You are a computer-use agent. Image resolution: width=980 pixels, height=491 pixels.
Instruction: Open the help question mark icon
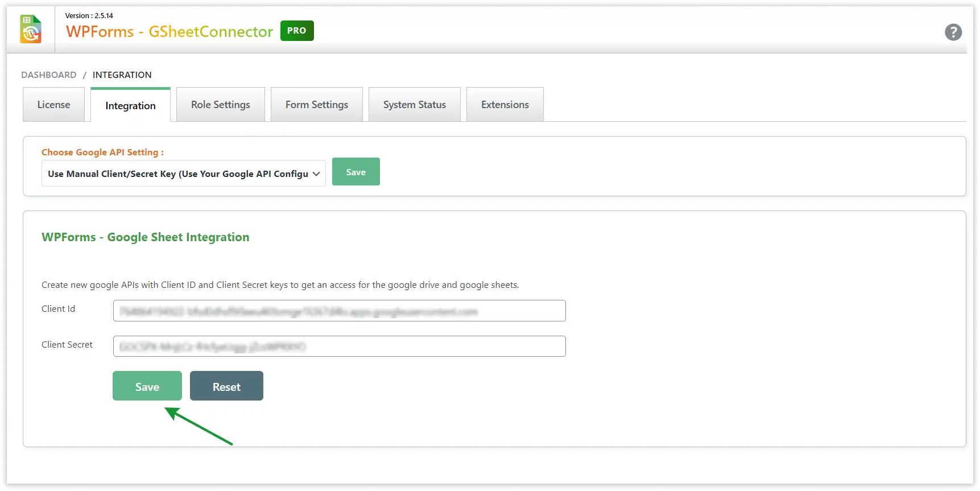coord(953,32)
